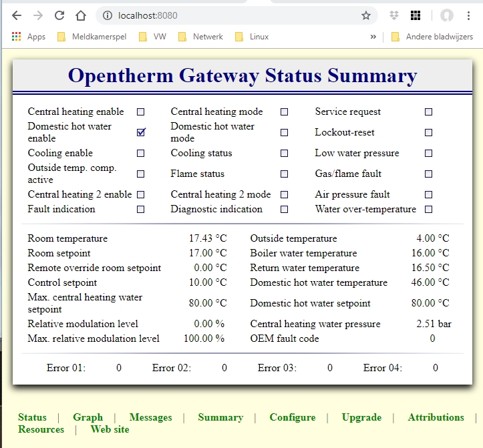Click the water pressure value 2.51 bar
Image resolution: width=483 pixels, height=448 pixels.
pos(434,324)
